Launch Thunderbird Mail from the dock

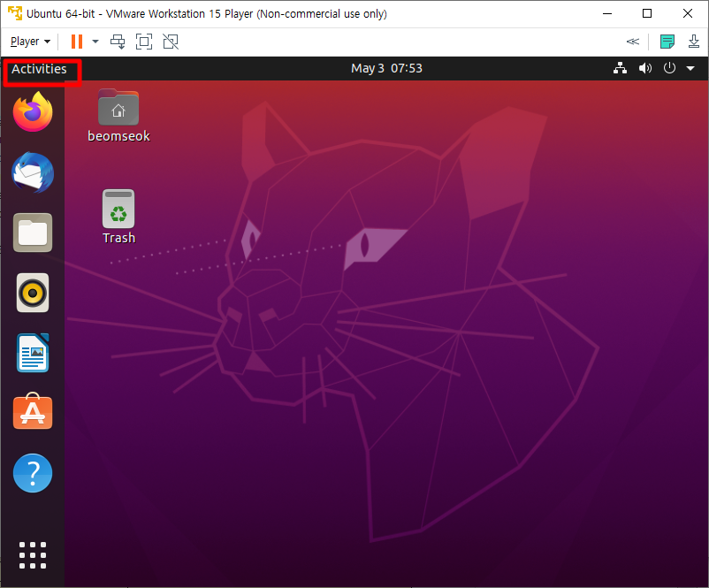33,172
